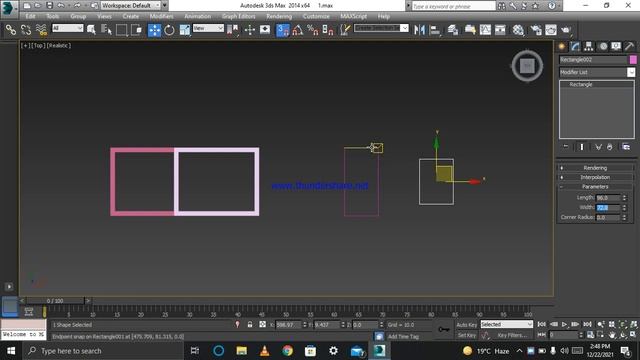Toggle the Angle Snap button
640x360 pixels.
(x=298, y=30)
